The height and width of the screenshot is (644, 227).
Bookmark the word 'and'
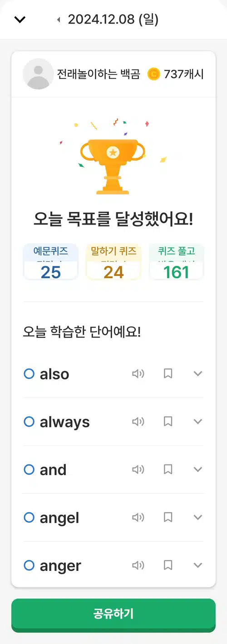[168, 469]
